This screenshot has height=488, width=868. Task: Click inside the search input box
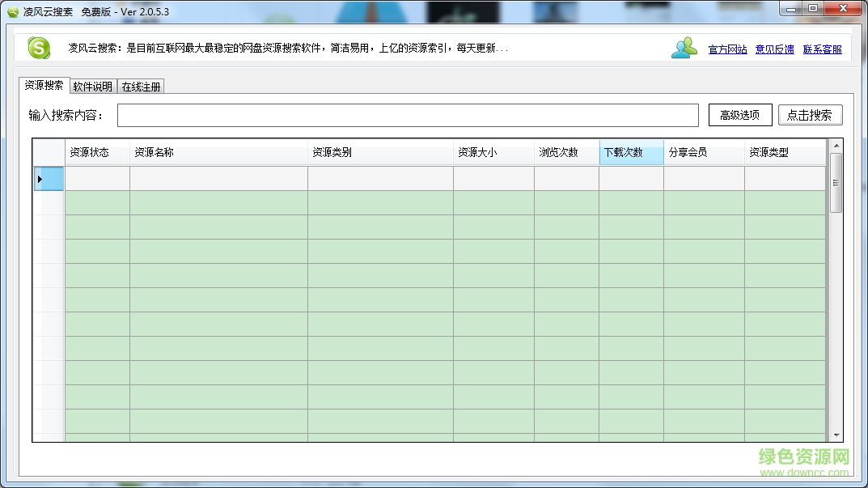409,115
